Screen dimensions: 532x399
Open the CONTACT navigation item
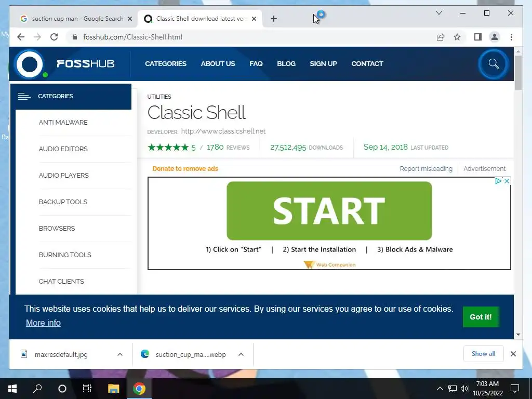367,64
